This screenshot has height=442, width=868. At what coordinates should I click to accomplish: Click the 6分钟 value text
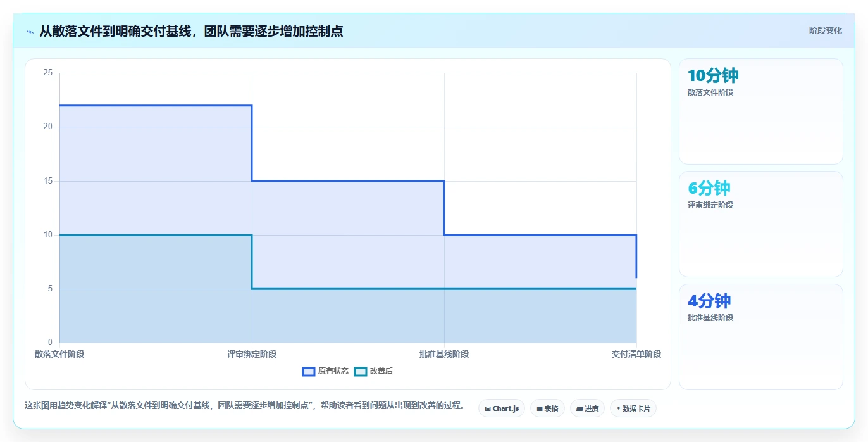[x=709, y=188]
